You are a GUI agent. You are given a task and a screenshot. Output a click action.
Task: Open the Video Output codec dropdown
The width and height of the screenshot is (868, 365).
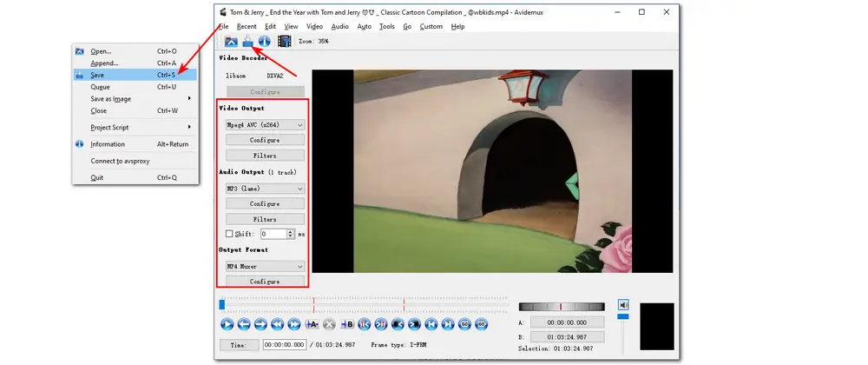[x=265, y=125]
